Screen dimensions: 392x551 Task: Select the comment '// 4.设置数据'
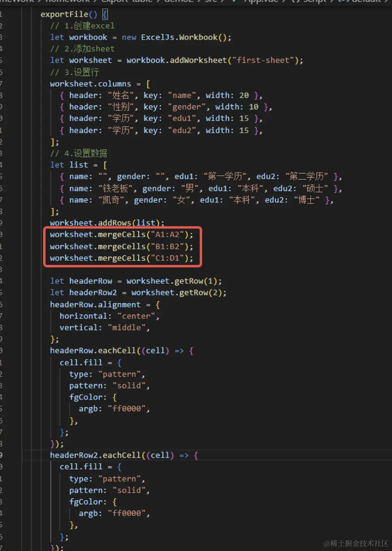click(x=79, y=153)
